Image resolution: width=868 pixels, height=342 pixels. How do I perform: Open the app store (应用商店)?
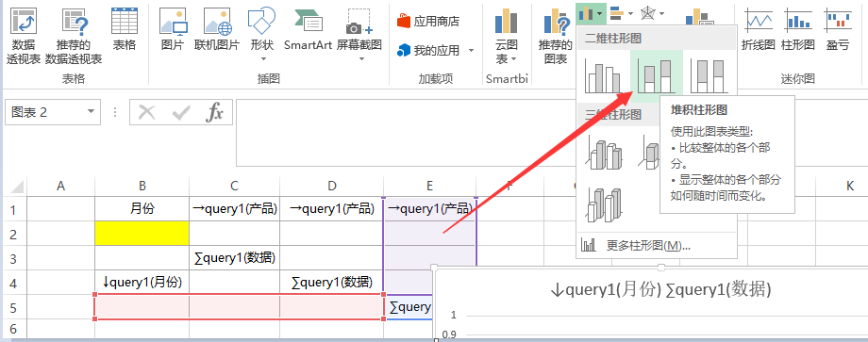coord(428,22)
